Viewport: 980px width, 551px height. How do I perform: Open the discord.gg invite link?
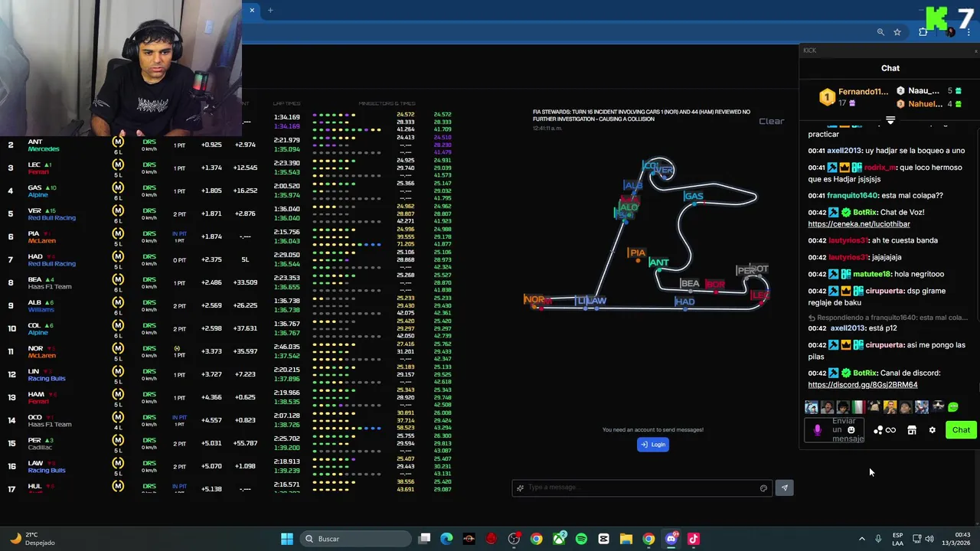click(x=862, y=385)
